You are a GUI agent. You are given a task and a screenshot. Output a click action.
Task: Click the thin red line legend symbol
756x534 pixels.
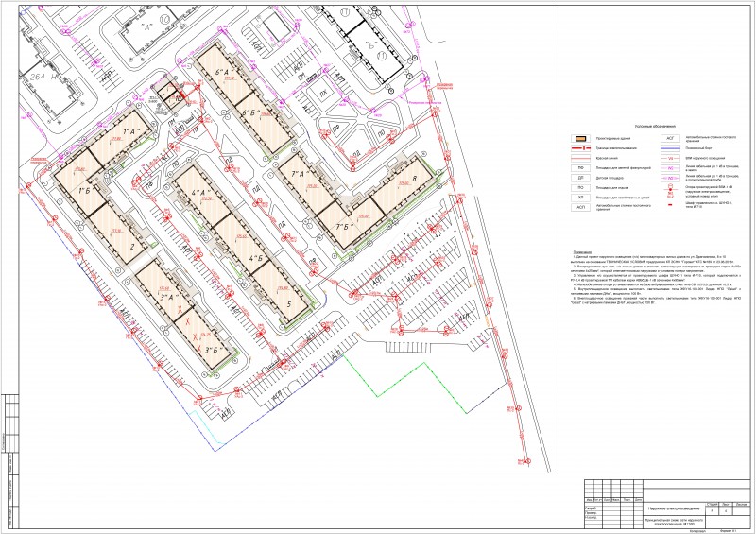pyautogui.click(x=580, y=158)
